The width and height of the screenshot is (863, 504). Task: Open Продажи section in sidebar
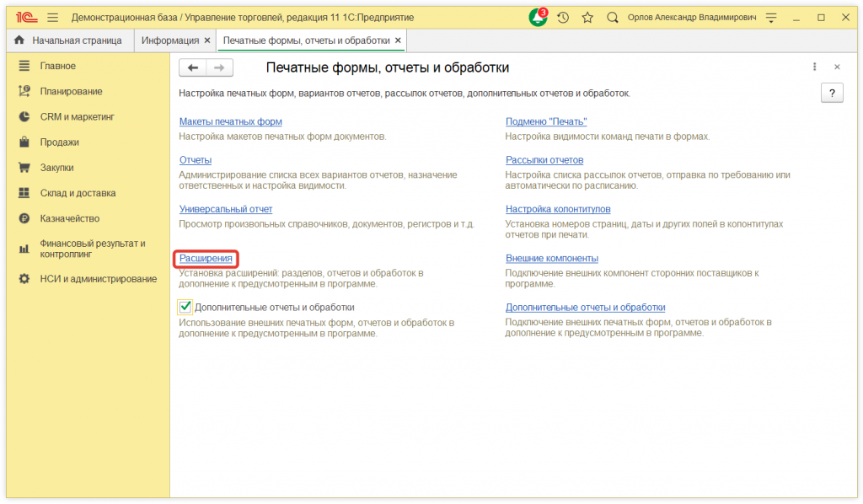[60, 142]
